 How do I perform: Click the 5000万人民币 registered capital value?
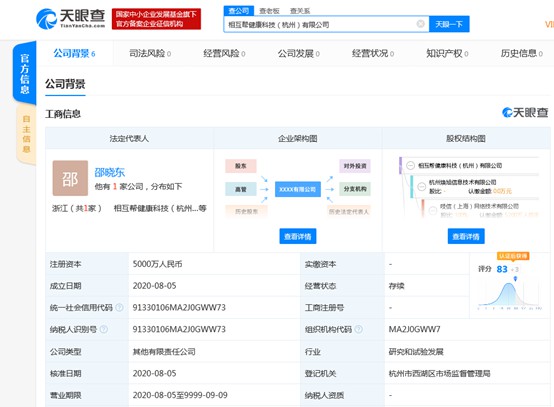coord(157,264)
